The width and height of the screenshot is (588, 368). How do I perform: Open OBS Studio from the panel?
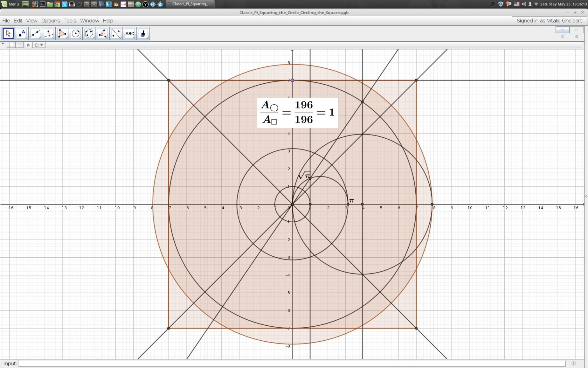point(145,4)
